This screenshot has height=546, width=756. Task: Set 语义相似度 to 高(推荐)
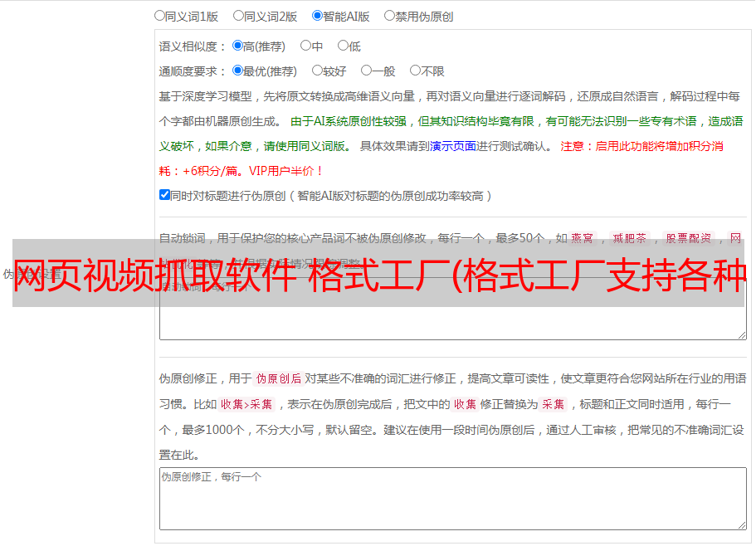tap(238, 46)
